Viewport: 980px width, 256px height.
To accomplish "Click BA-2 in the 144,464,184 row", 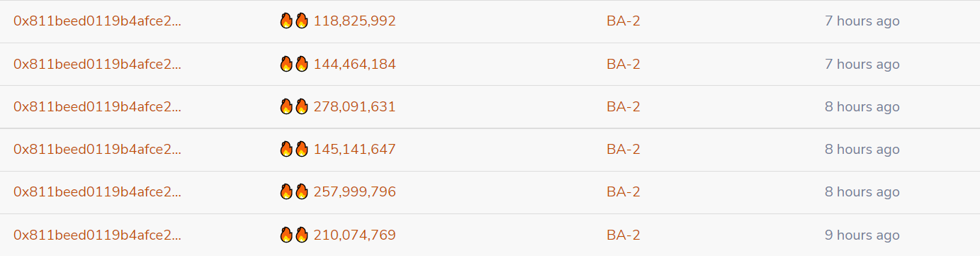I will pos(624,64).
